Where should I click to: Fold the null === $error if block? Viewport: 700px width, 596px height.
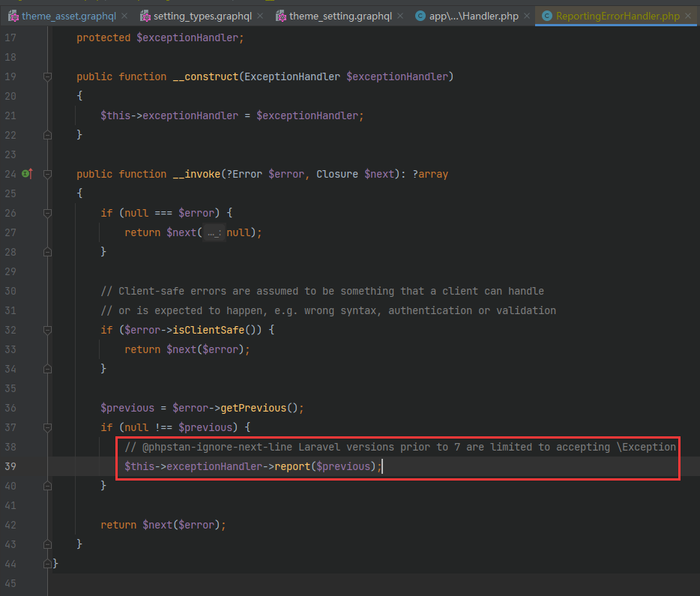48,213
